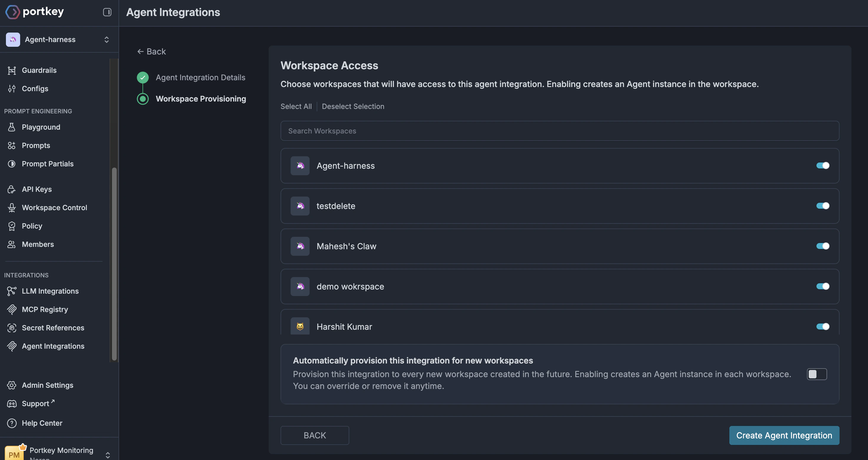Screen dimensions: 868x460
Task: Open Secret References fingerprint icon
Action: click(x=12, y=328)
